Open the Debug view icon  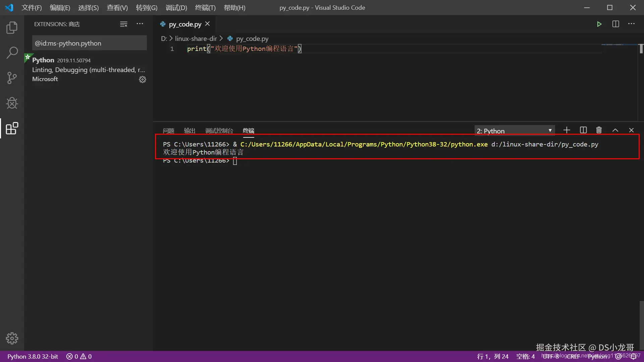click(12, 103)
